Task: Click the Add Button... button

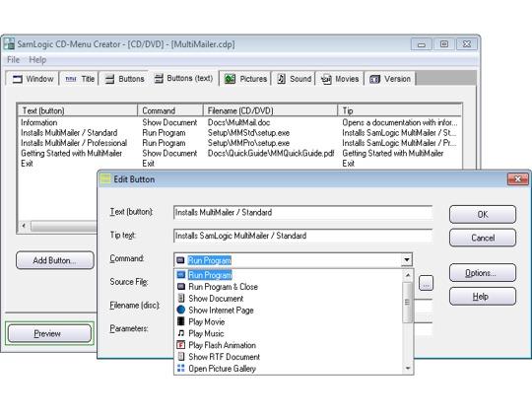Action: tap(55, 260)
